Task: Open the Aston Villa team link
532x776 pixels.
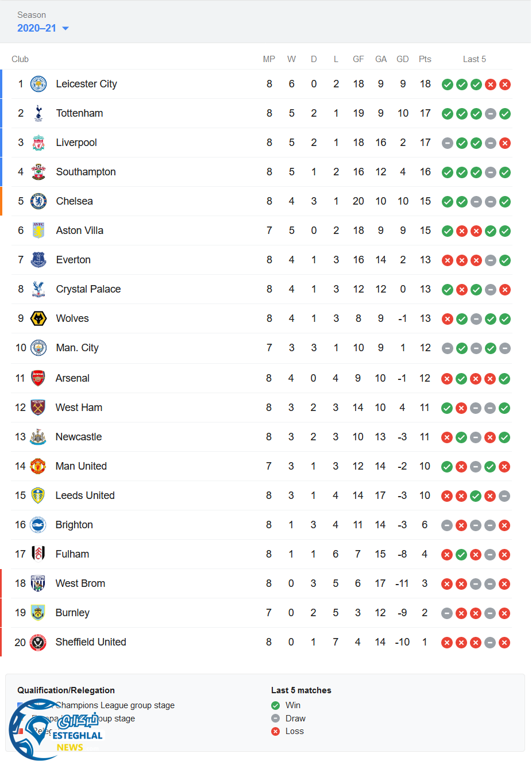Action: (x=79, y=231)
